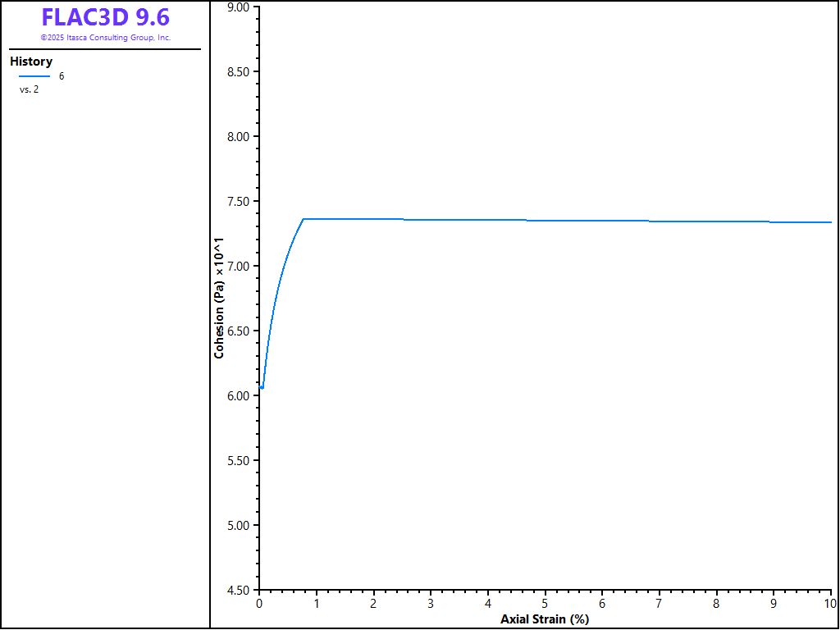Screen dimensions: 840x630
Task: Click the 7.50 y-axis tick label
Action: click(237, 202)
